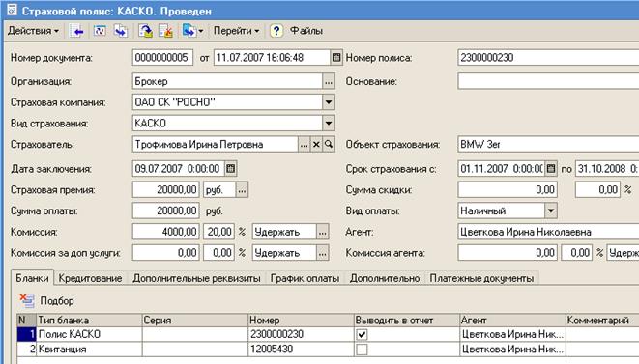
Task: Click the Файлы button
Action: (306, 31)
